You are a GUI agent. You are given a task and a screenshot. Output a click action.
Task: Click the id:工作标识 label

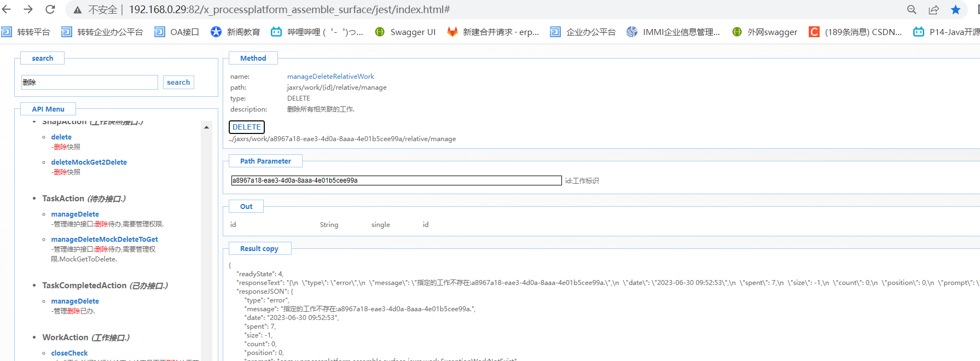point(582,180)
